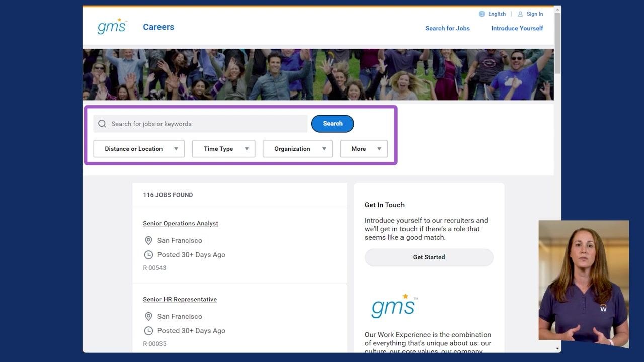This screenshot has width=644, height=362.
Task: Click the blue Search button
Action: click(333, 124)
